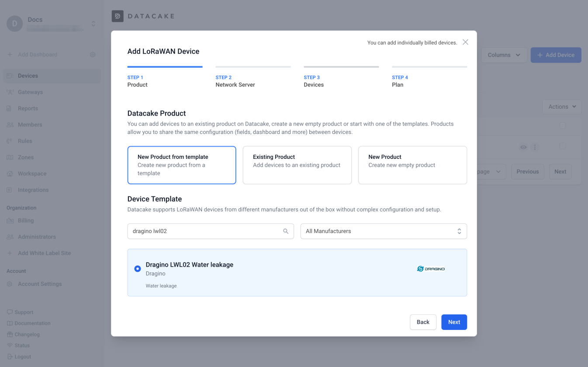Toggle the eye icon in device row
This screenshot has height=367, width=588.
tap(523, 147)
